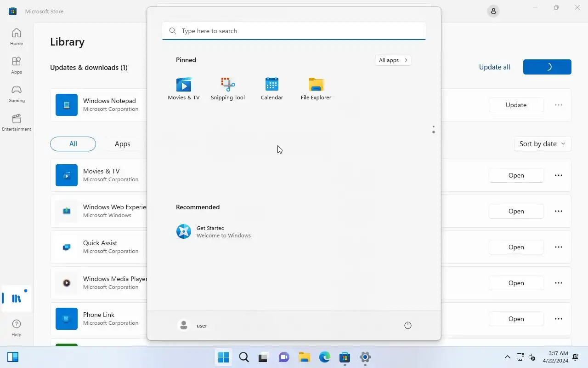Go to Home in Microsoft Store sidebar
This screenshot has height=368, width=588.
[17, 37]
